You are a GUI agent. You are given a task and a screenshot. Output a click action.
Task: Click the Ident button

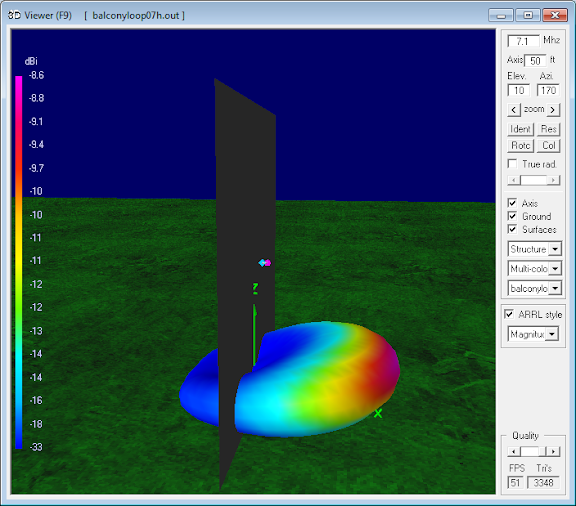[520, 129]
